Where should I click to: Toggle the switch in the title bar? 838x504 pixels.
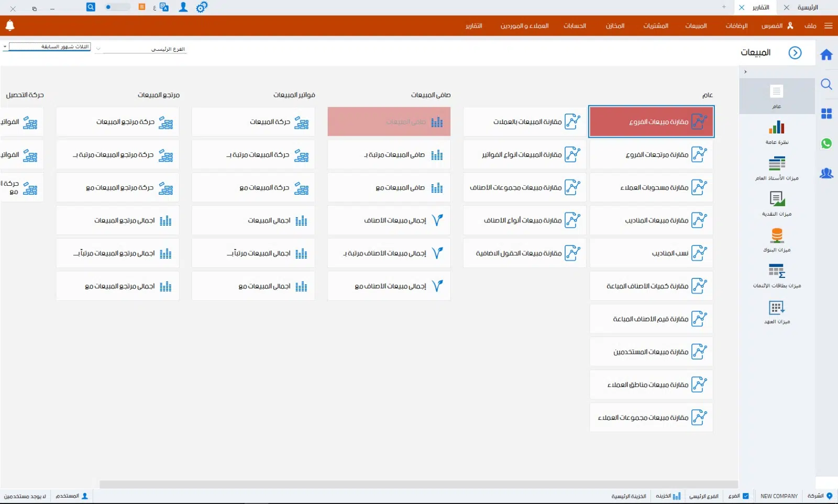(118, 7)
